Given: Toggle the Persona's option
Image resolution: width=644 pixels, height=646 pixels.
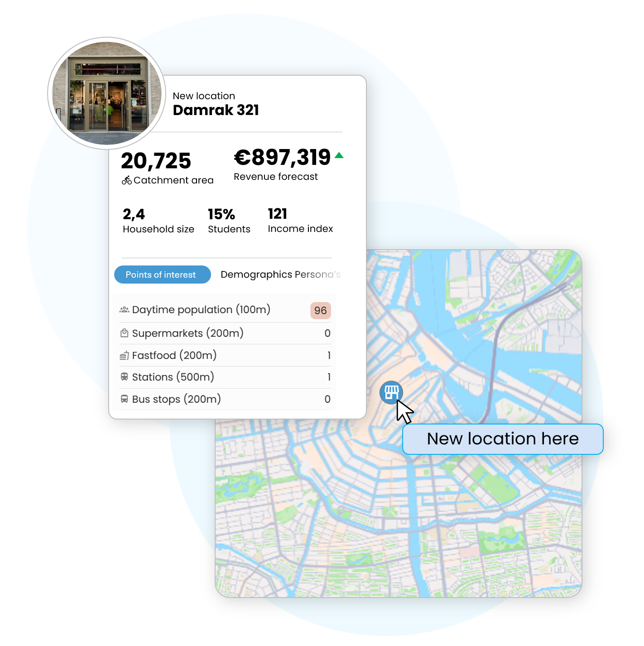Looking at the screenshot, I should pyautogui.click(x=318, y=275).
